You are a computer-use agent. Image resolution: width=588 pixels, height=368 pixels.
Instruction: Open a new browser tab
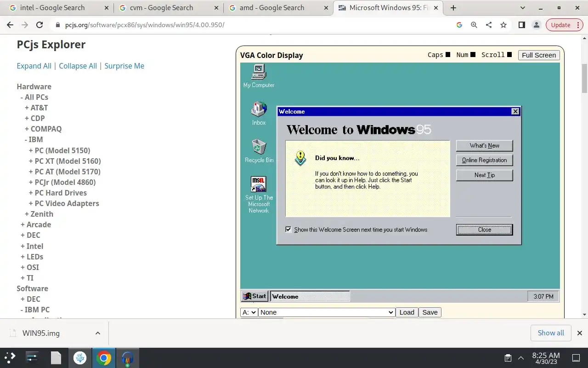453,8
